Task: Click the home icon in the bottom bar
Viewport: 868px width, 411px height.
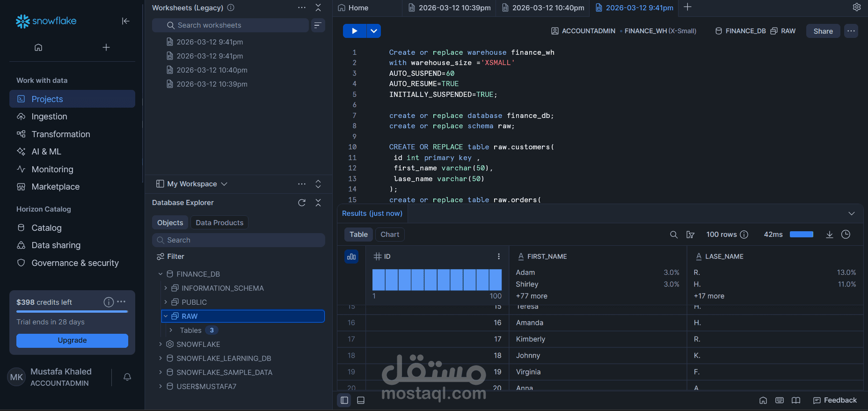Action: tap(763, 400)
